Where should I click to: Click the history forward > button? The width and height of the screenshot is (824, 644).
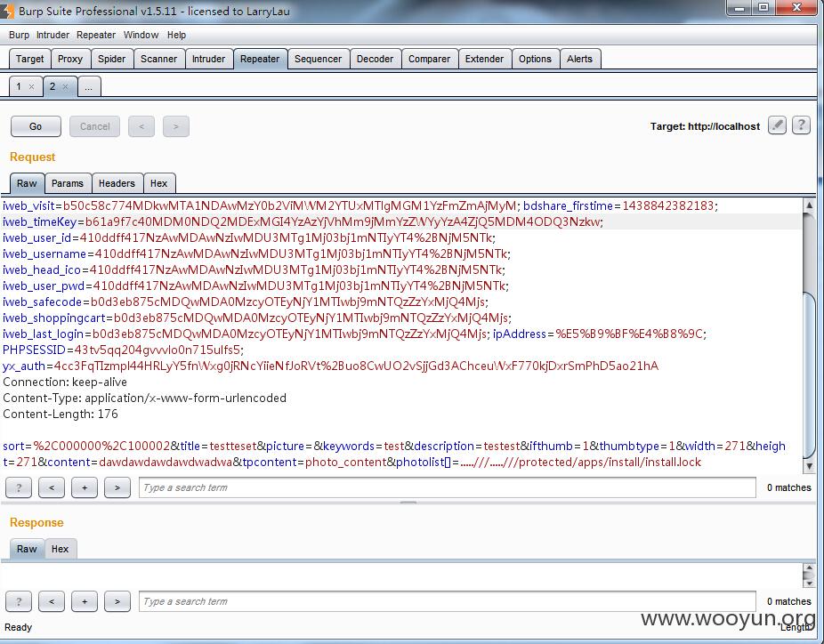(176, 126)
